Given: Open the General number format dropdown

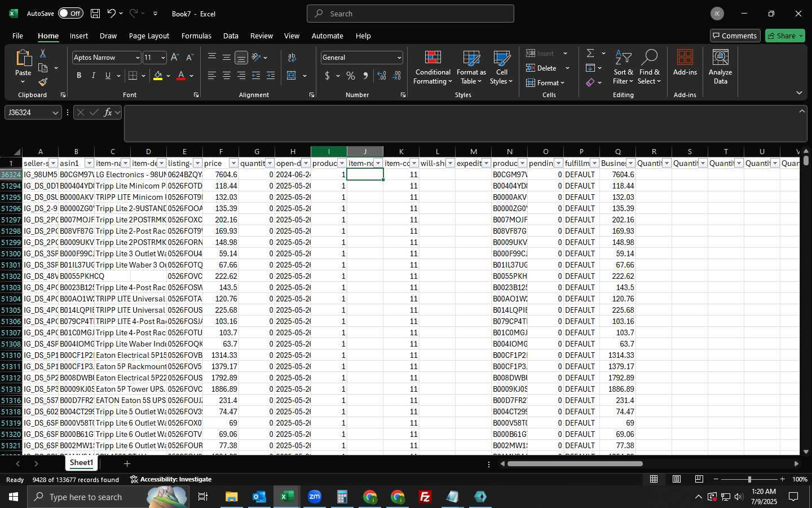Looking at the screenshot, I should point(399,58).
